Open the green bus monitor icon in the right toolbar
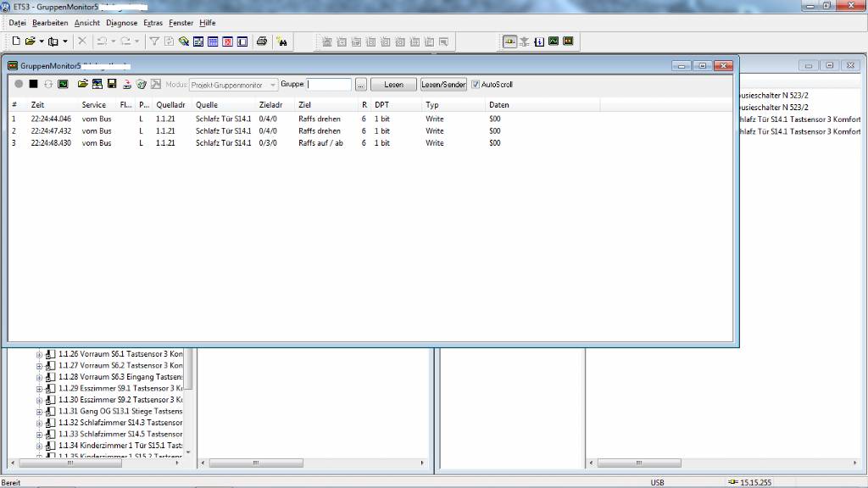 click(553, 42)
